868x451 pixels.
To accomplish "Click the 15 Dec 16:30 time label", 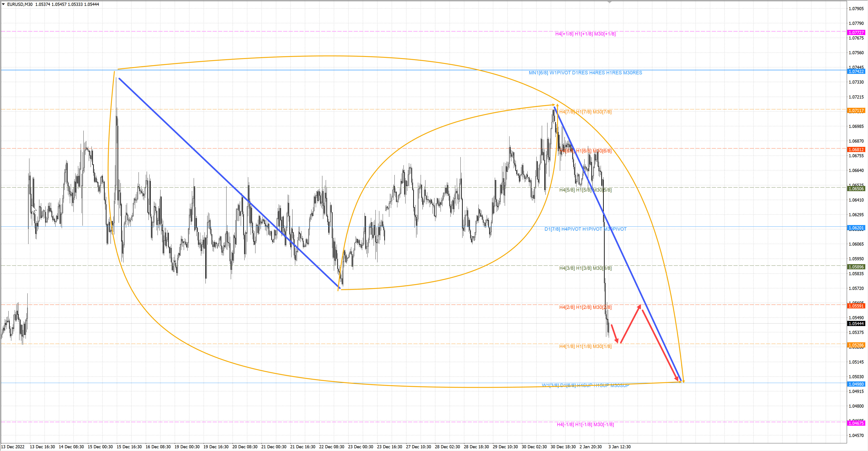I will [x=129, y=447].
